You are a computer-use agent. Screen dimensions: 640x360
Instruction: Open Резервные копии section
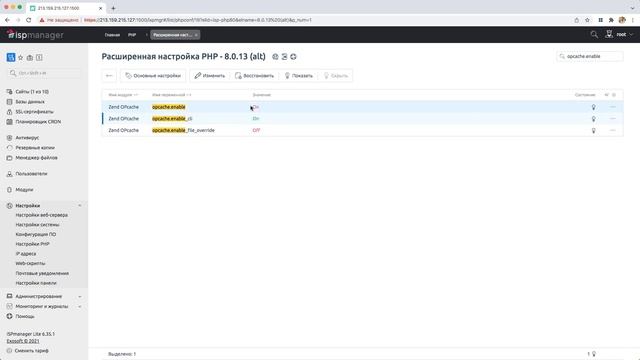[x=35, y=148]
